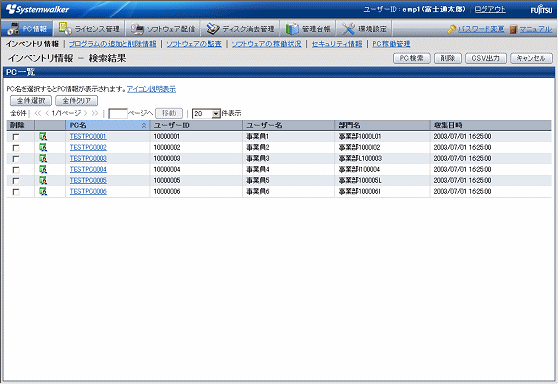This screenshot has width=558, height=384.
Task: Click the 部門名 column header
Action: point(382,125)
